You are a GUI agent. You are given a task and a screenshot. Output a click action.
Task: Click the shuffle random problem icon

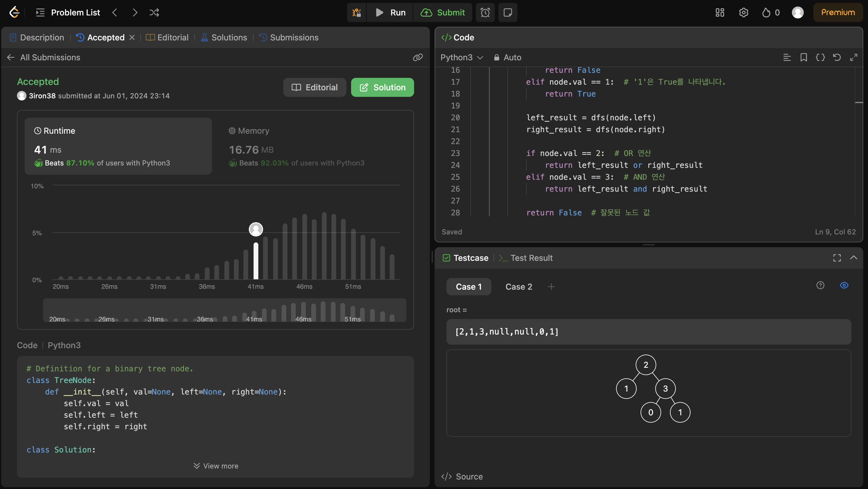point(154,12)
